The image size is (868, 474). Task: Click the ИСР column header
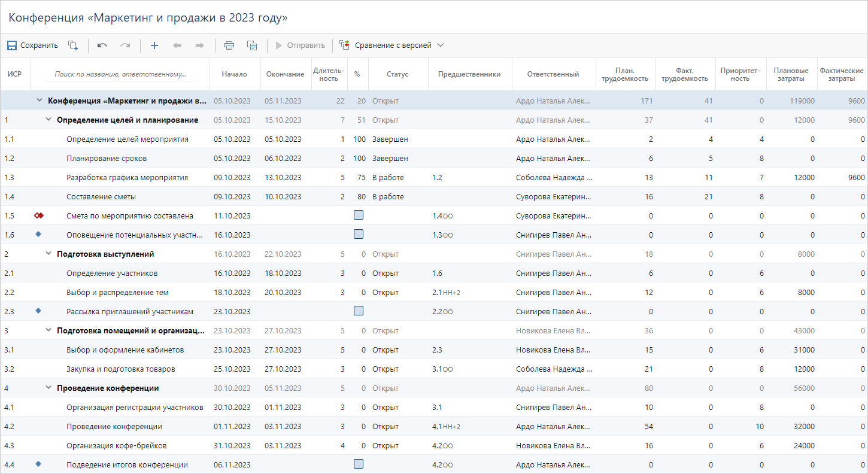pyautogui.click(x=15, y=74)
